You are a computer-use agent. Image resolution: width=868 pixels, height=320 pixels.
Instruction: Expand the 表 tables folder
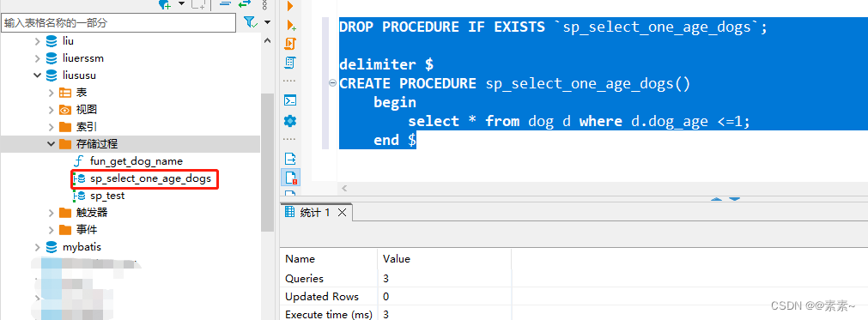(x=51, y=93)
